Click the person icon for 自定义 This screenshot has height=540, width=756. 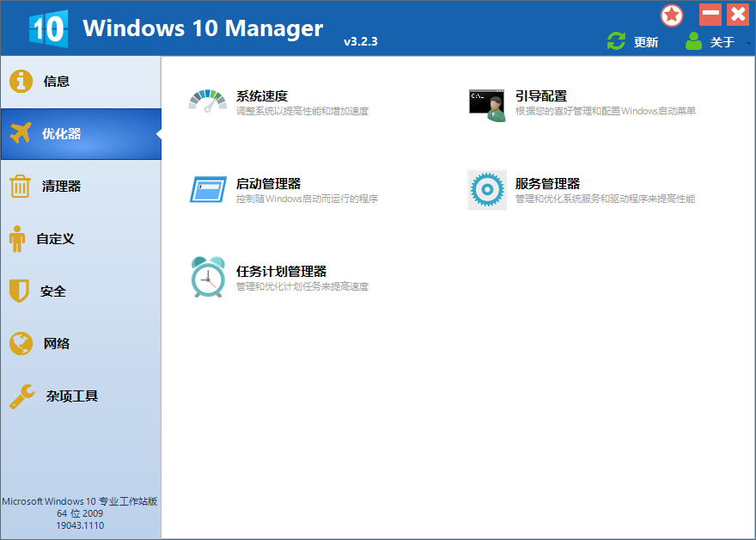17,239
